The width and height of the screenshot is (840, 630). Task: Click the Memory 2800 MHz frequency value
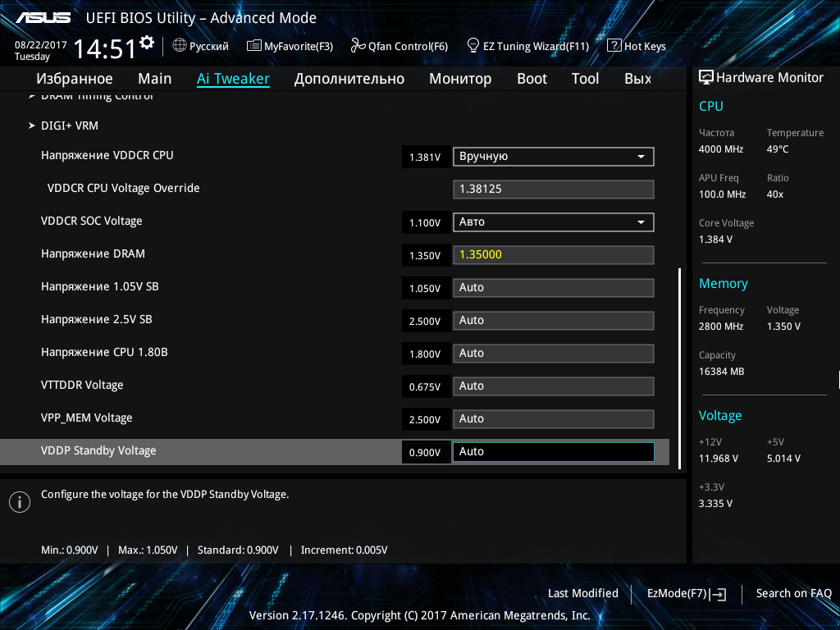pos(721,326)
